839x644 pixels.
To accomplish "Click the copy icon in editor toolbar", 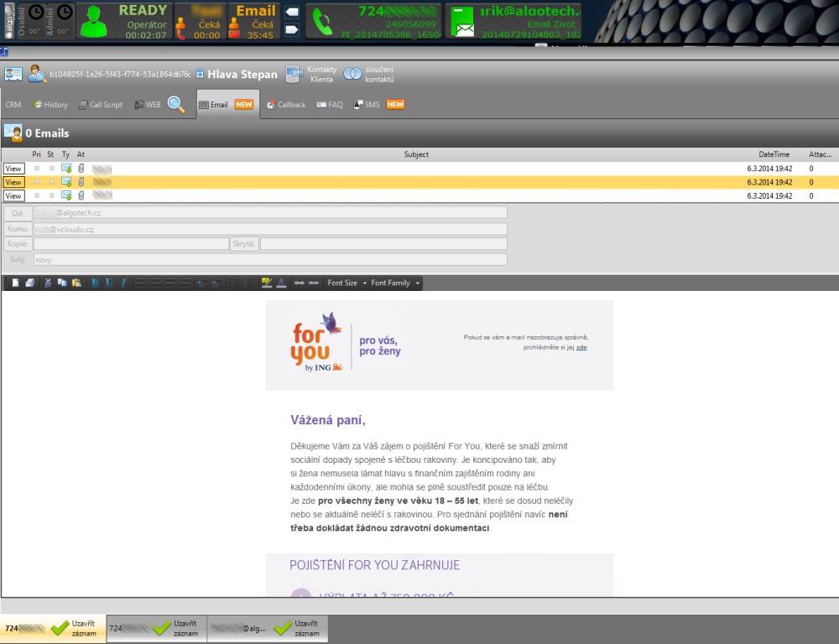I will point(62,283).
